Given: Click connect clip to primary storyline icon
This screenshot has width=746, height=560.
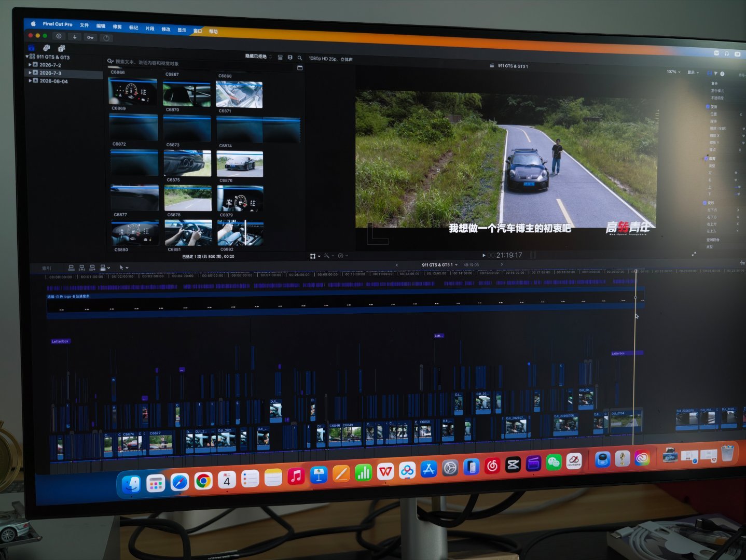Looking at the screenshot, I should tap(71, 268).
